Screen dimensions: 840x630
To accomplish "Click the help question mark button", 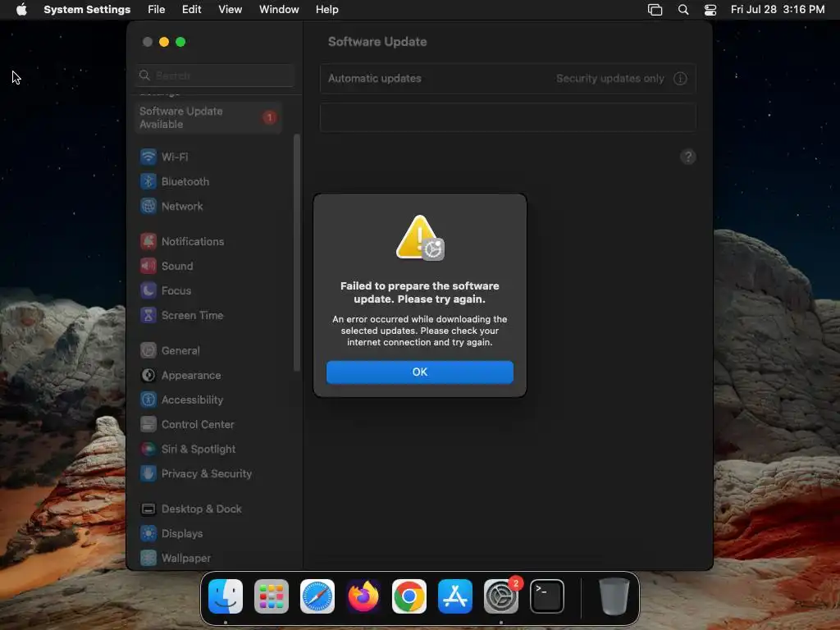I will [688, 157].
